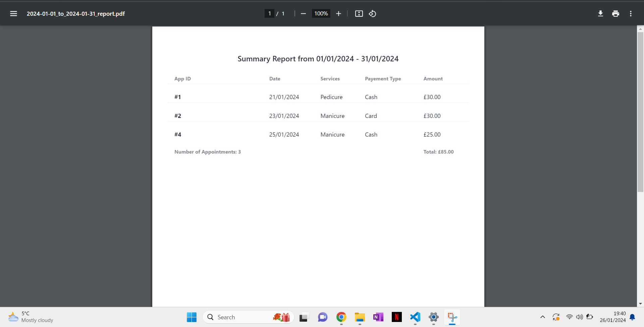Expand hidden system tray icons
This screenshot has width=644, height=327.
coord(542,317)
